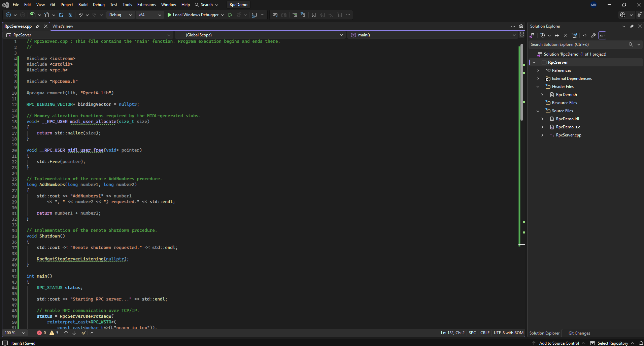Toggle pin on RpcServer.cpp tab
This screenshot has height=346, width=644.
(x=38, y=26)
